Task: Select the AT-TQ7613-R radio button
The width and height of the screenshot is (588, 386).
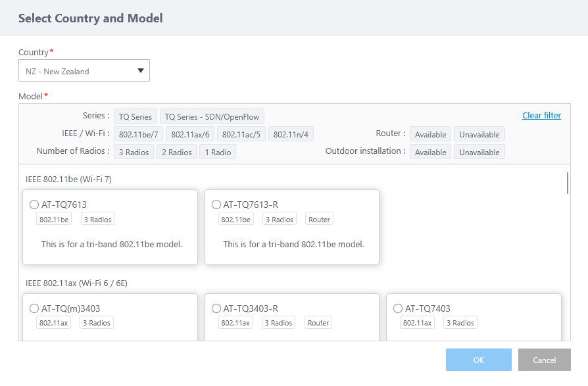Action: click(x=216, y=205)
